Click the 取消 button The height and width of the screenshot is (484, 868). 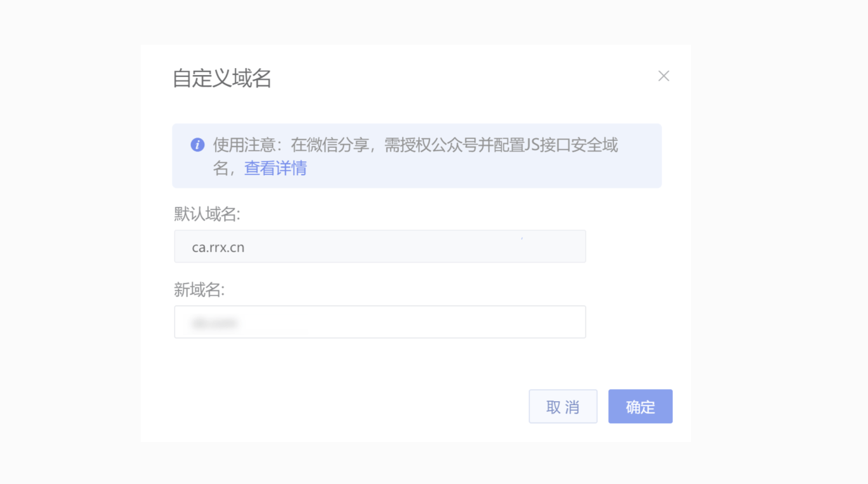coord(563,406)
